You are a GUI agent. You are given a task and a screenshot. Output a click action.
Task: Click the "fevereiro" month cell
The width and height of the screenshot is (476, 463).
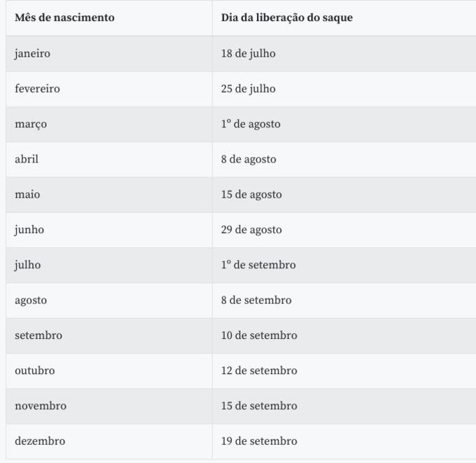click(37, 89)
